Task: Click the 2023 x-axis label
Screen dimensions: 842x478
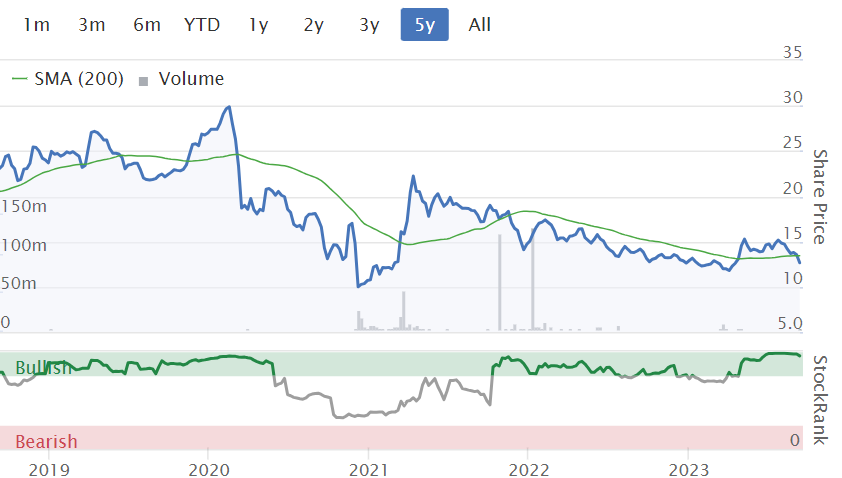Action: point(689,470)
